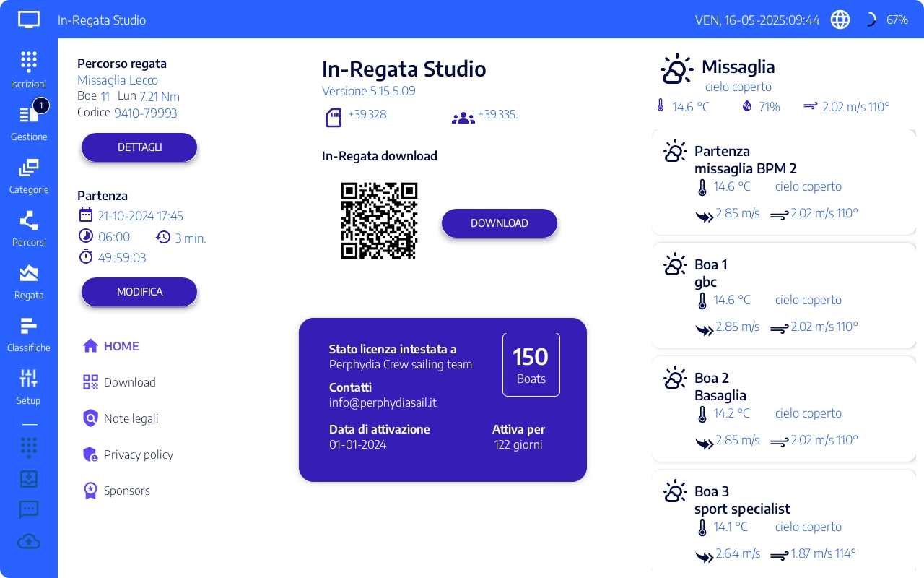Open the globe language icon
The width and height of the screenshot is (924, 578).
[x=840, y=20]
